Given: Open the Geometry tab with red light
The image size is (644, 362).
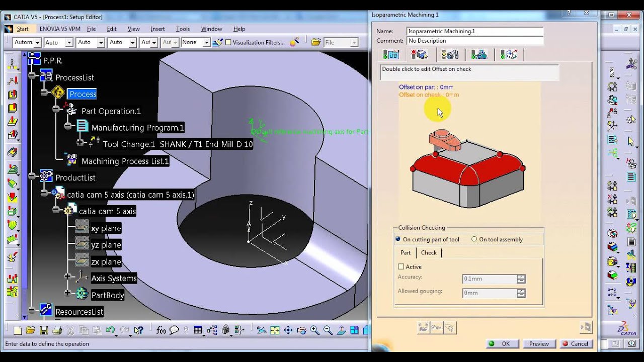Looking at the screenshot, I should [x=419, y=54].
